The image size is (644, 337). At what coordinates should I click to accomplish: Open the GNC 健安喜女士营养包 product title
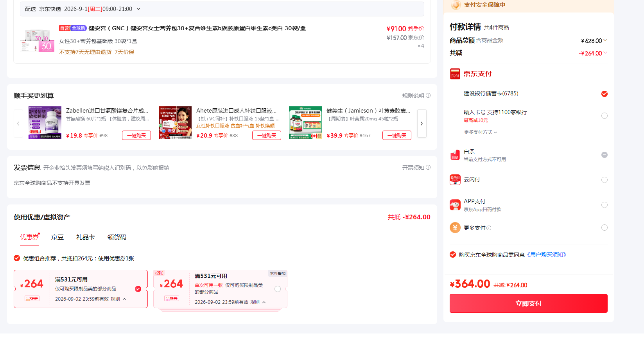point(197,28)
